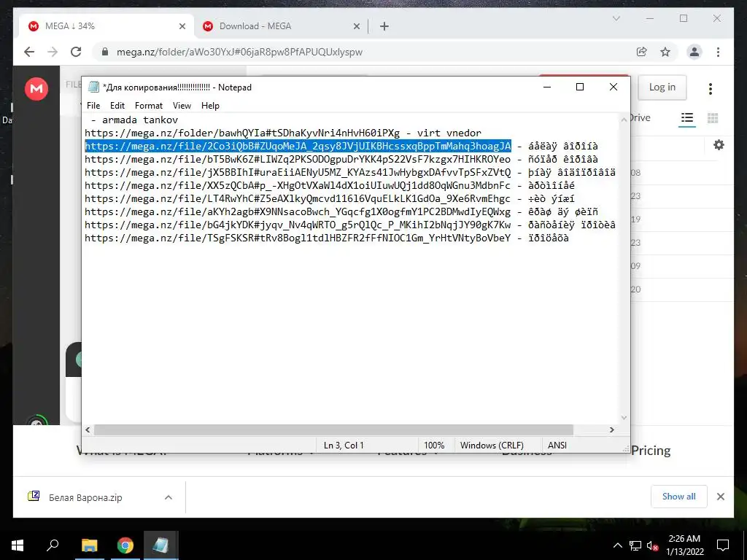The height and width of the screenshot is (560, 747).
Task: Switch MEGA to grid view
Action: click(713, 118)
